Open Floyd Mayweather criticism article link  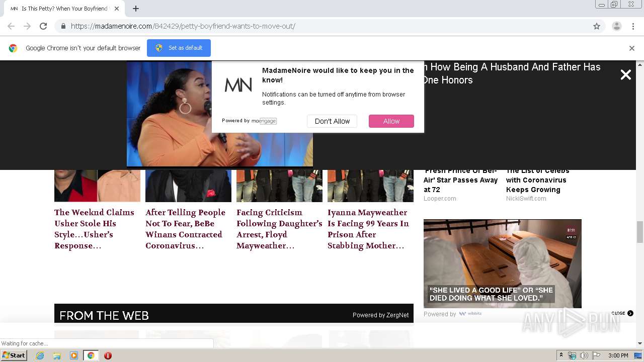point(279,229)
